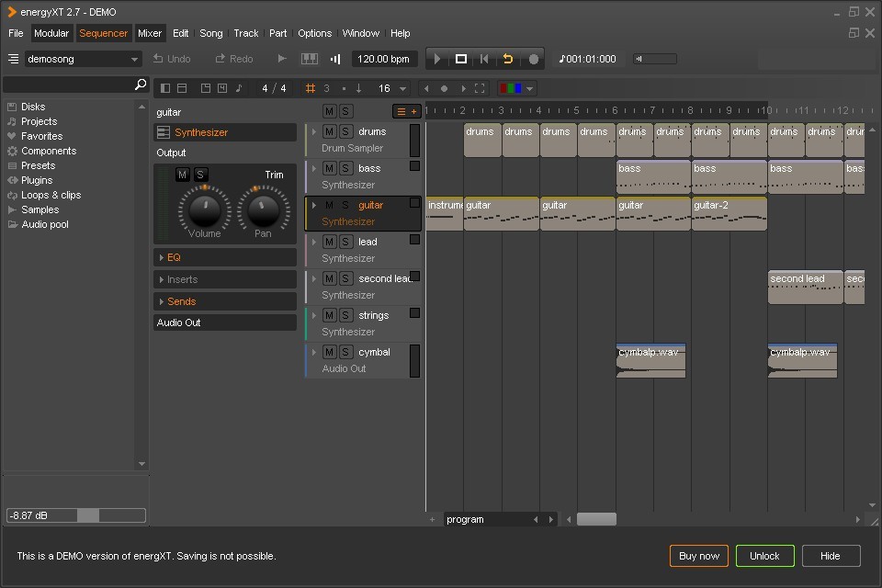
Task: Click the Play transport button
Action: (437, 59)
